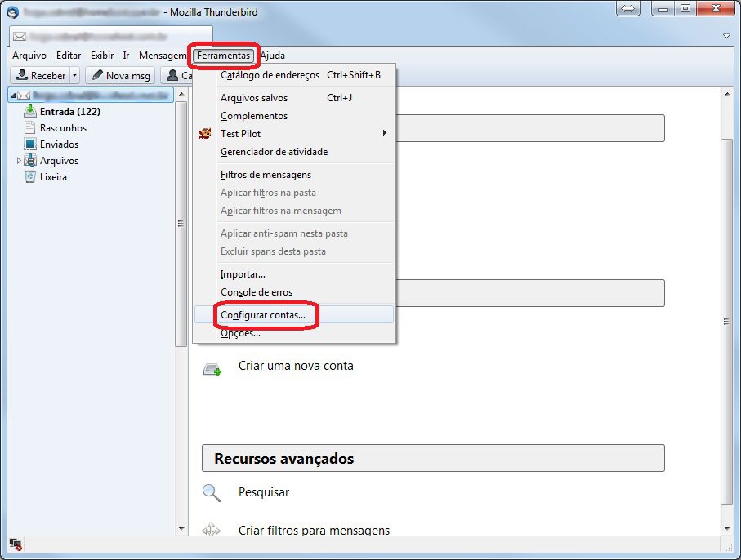Click Criar filtros para mensagens link
741x560 pixels.
(314, 531)
